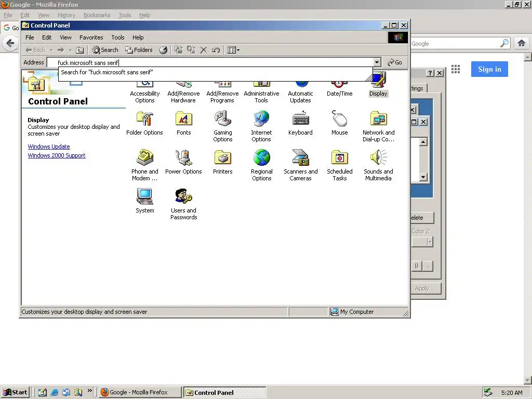532x399 pixels.
Task: Open Automatic Updates
Action: pos(301,92)
